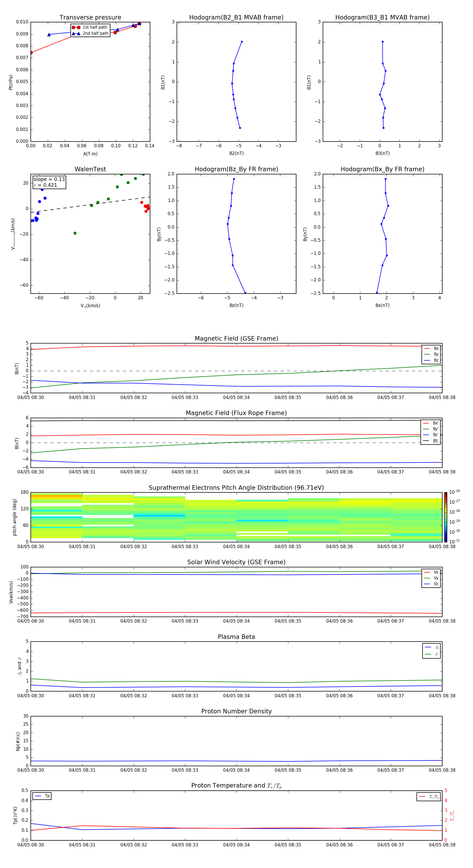Click the red Te/Tp legend entry
Image resolution: width=473 pixels, height=868 pixels.
click(429, 796)
